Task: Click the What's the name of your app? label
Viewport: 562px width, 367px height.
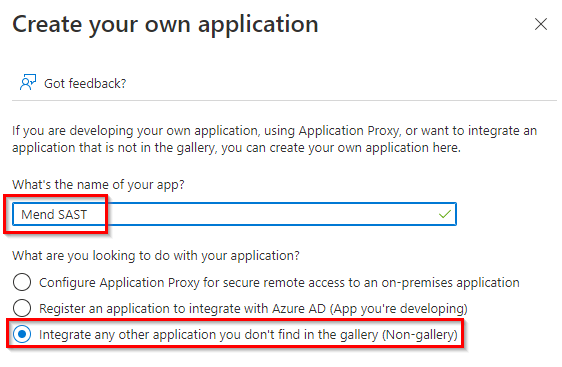Action: [98, 185]
